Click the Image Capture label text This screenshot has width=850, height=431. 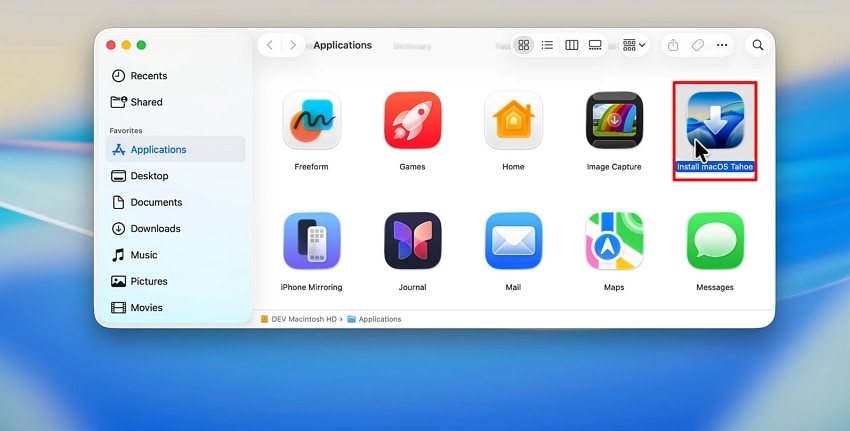614,167
